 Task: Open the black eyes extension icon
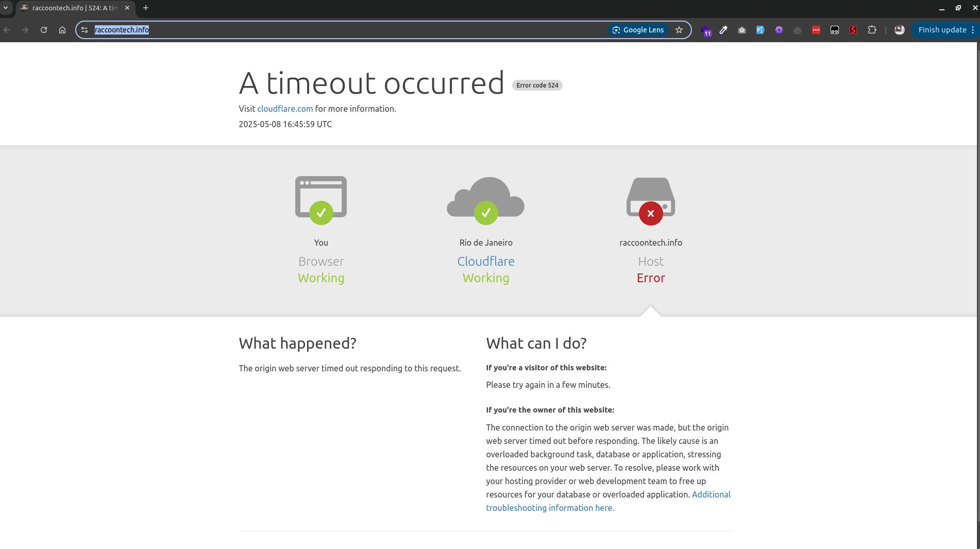835,30
